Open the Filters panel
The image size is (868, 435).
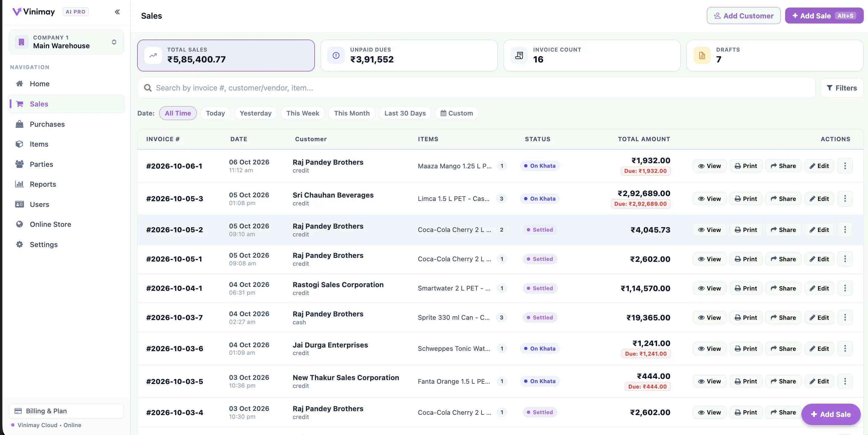841,88
